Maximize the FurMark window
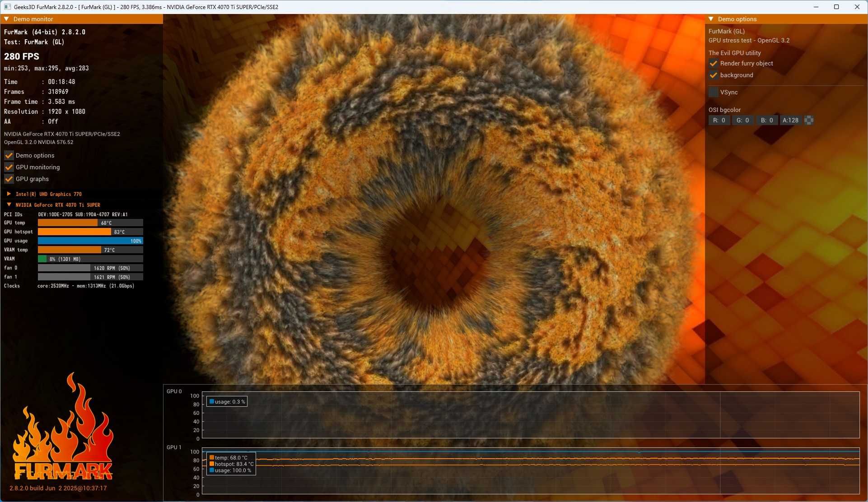Image resolution: width=868 pixels, height=502 pixels. point(836,7)
